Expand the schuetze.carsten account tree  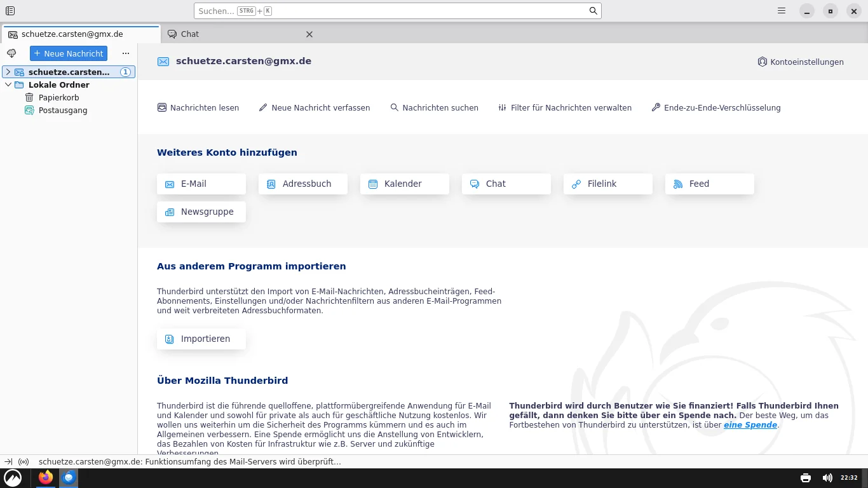[8, 72]
